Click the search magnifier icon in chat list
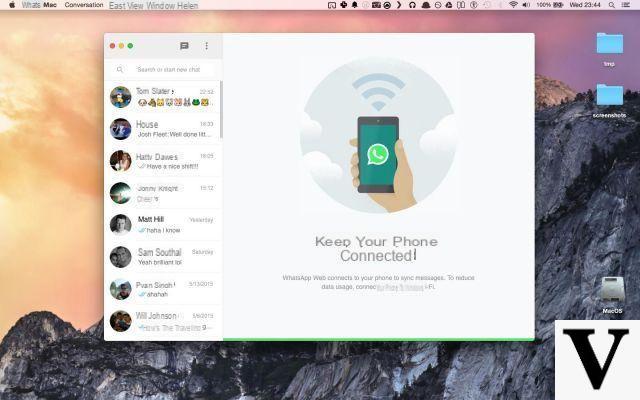Screen dimensions: 640x400 tap(120, 70)
